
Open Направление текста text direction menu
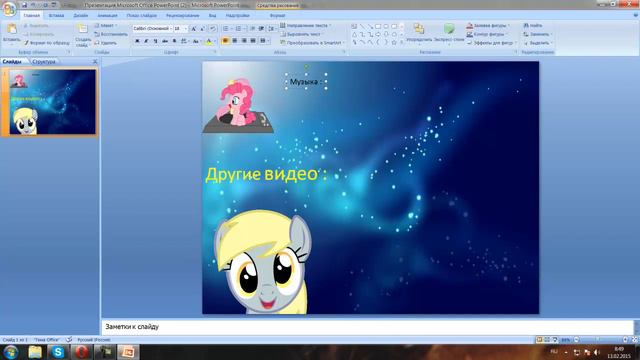[305, 25]
